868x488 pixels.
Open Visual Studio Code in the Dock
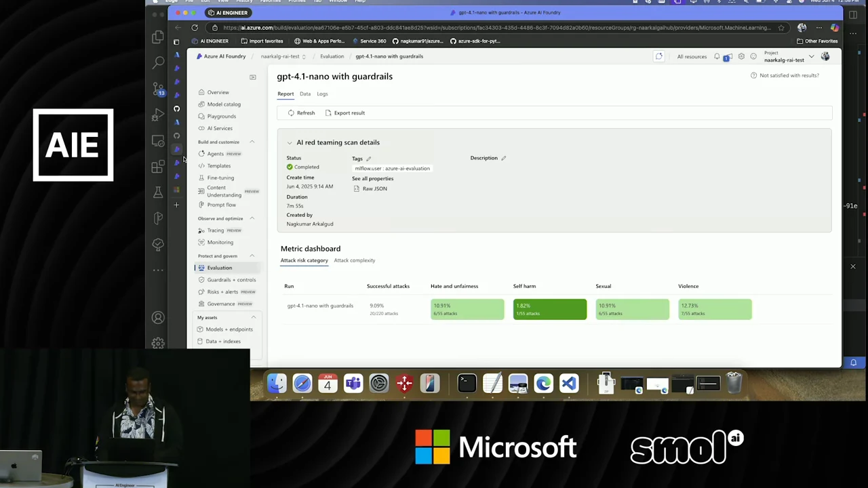click(568, 384)
